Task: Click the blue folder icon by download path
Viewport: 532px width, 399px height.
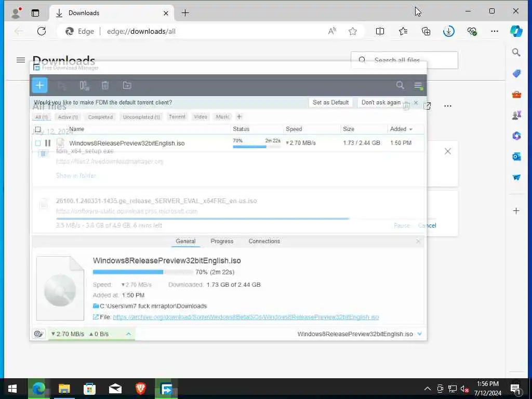Action: [96, 306]
